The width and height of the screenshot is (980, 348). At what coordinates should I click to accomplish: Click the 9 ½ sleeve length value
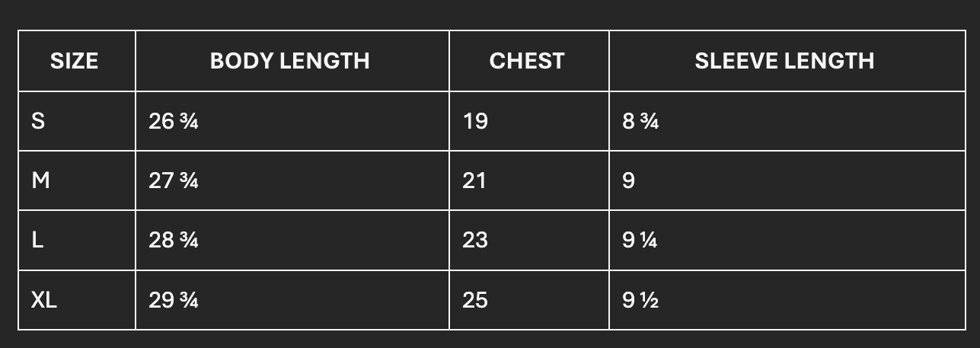[x=640, y=300]
